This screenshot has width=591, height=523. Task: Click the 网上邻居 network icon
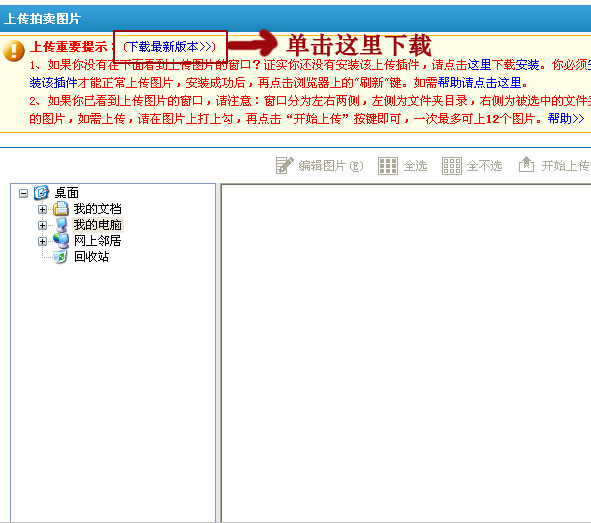(61, 240)
